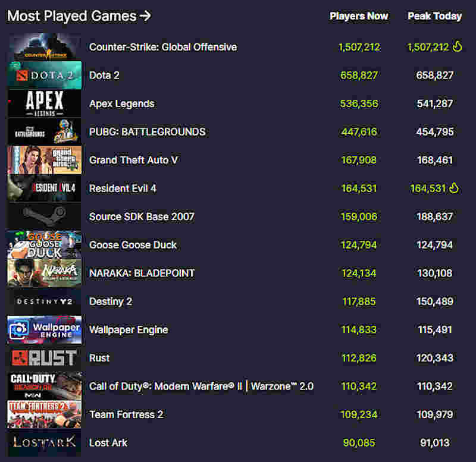Open the Counter-Strike: Global Offensive thumbnail
476x462 pixels.
coord(45,47)
